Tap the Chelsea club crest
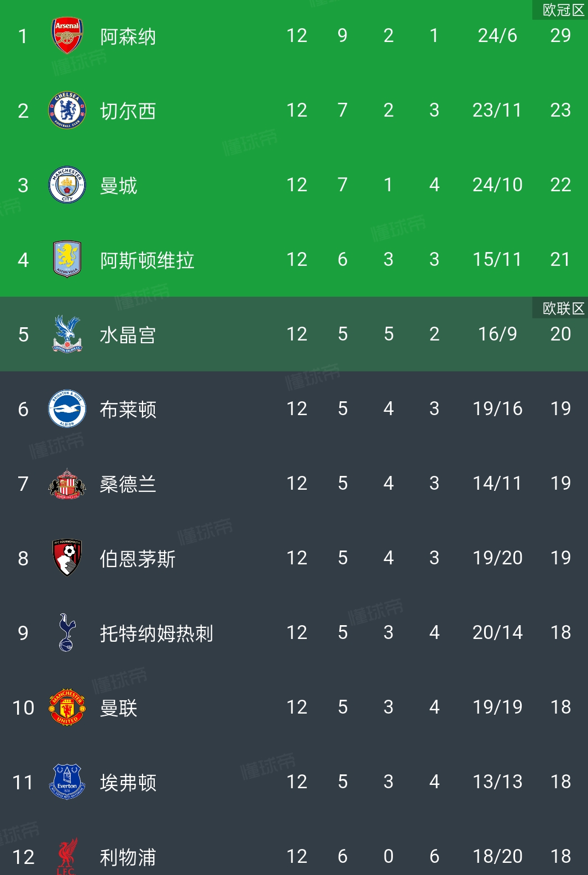The image size is (588, 875). 67,111
